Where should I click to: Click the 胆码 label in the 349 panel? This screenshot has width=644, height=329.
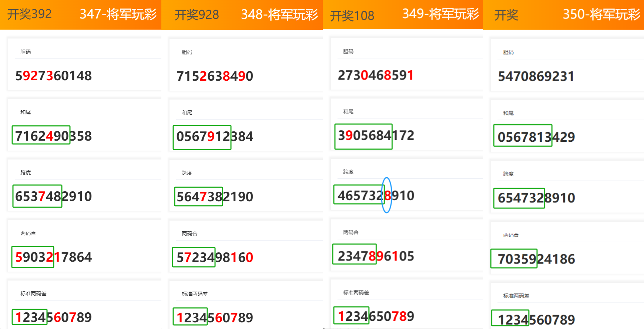click(348, 51)
